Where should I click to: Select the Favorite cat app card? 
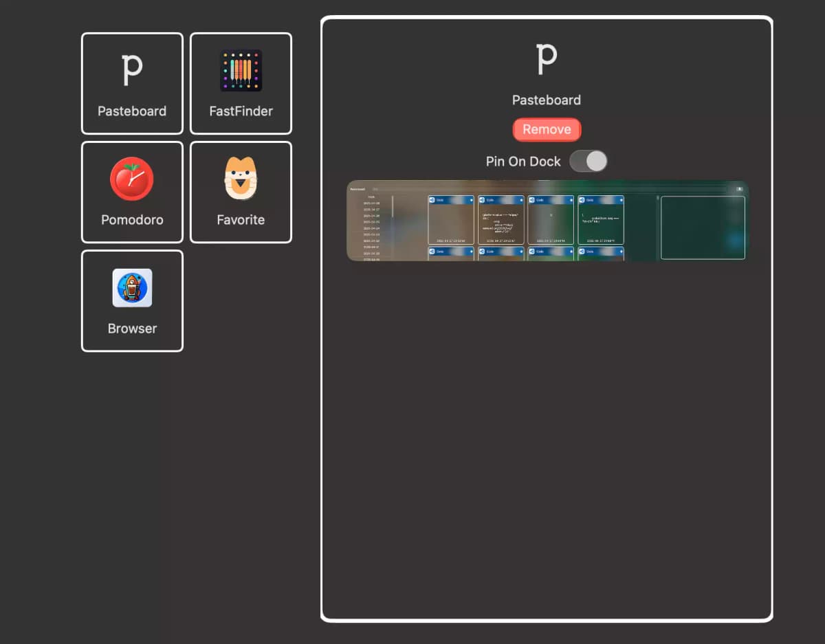click(241, 192)
